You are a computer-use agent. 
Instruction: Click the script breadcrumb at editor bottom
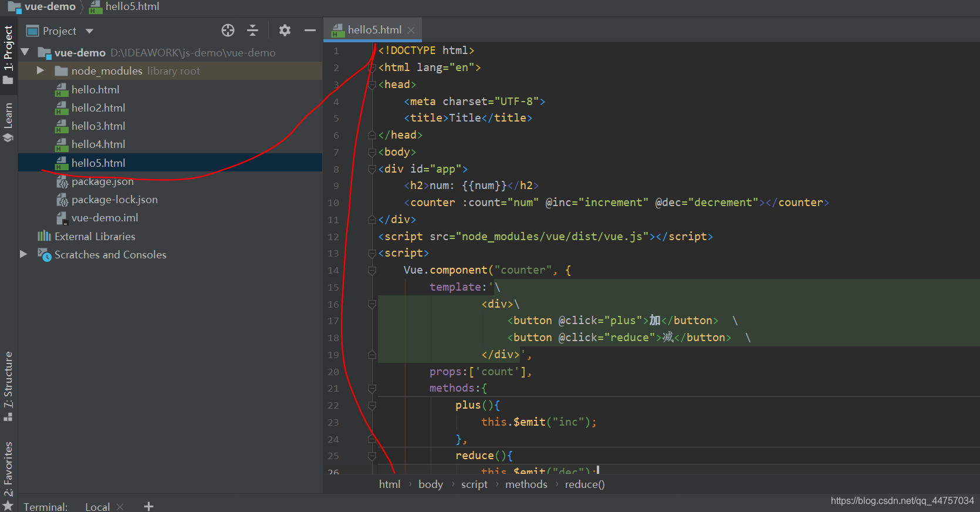click(474, 484)
